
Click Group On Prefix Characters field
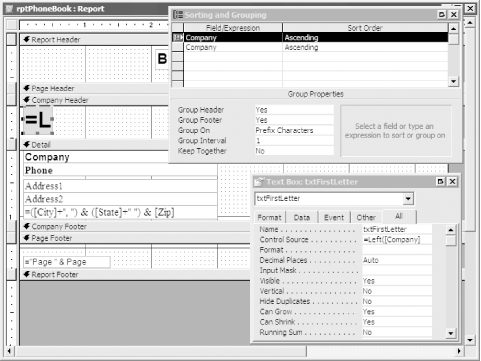(x=294, y=130)
